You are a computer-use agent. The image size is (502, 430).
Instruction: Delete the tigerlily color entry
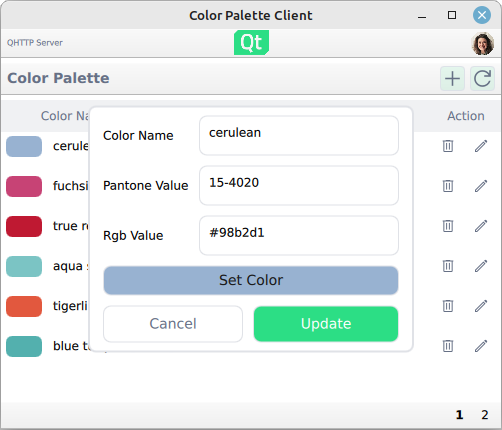pyautogui.click(x=448, y=306)
